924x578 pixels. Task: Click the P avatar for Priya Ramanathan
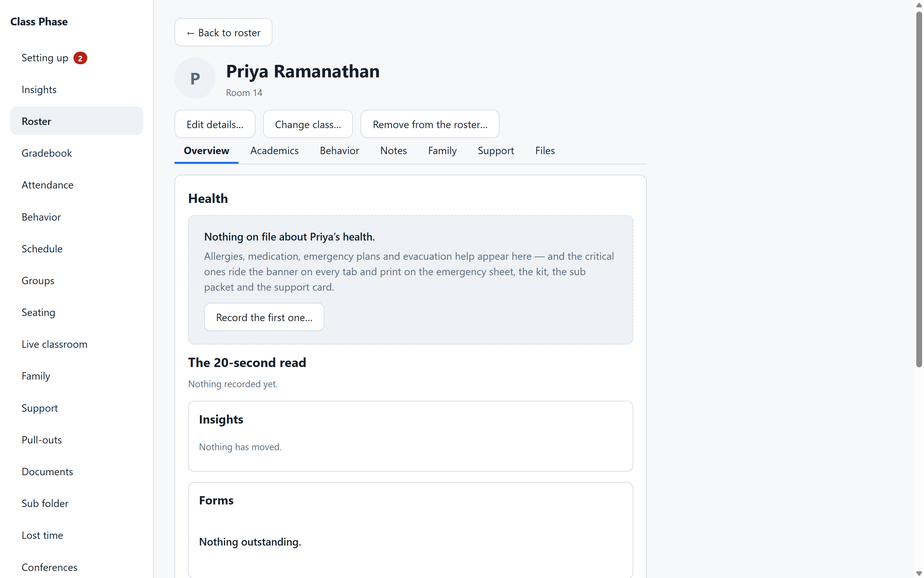(195, 78)
